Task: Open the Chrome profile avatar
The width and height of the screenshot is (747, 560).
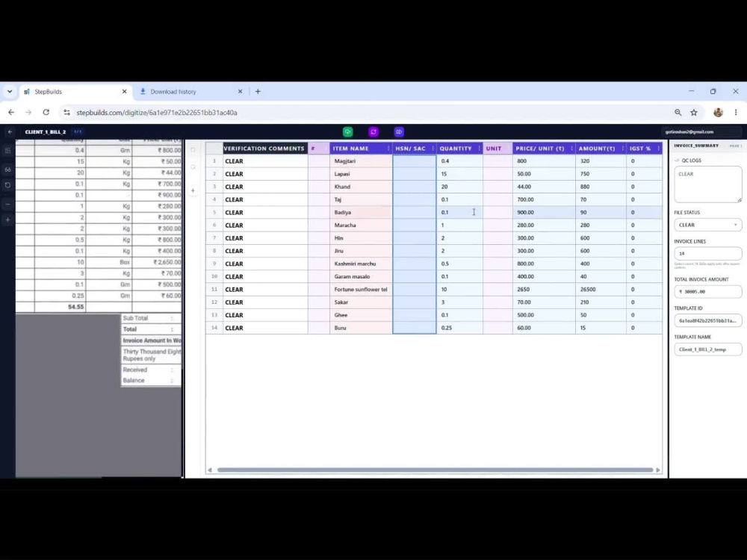Action: click(x=718, y=113)
